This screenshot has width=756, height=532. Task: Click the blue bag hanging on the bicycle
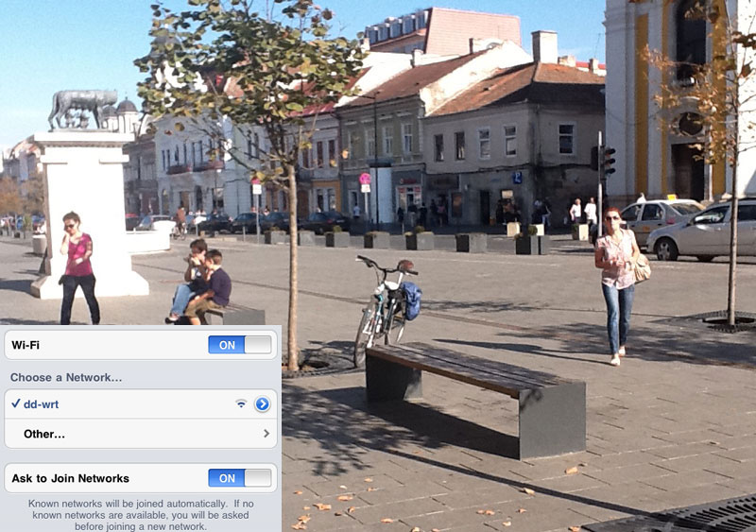[411, 300]
